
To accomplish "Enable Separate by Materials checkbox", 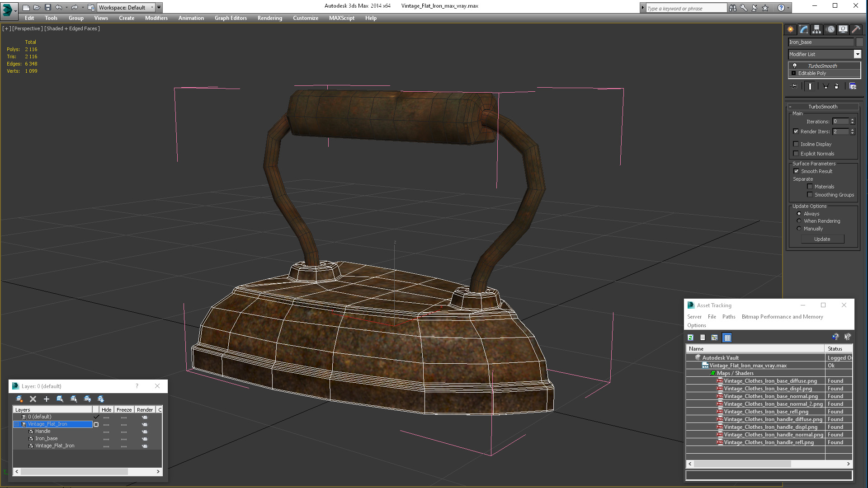I will [x=810, y=187].
